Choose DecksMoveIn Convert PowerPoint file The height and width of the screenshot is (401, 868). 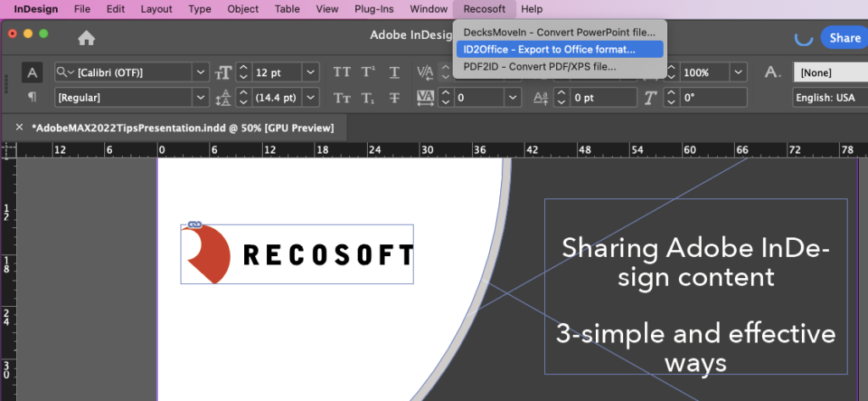(x=559, y=32)
